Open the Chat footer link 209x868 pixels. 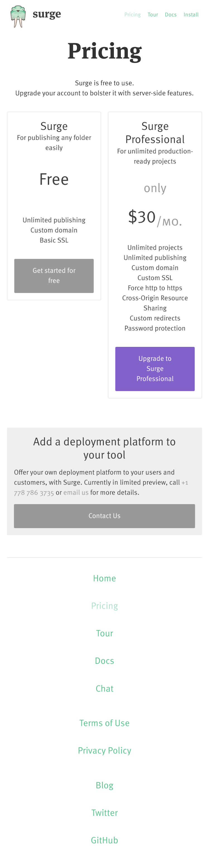tap(104, 689)
